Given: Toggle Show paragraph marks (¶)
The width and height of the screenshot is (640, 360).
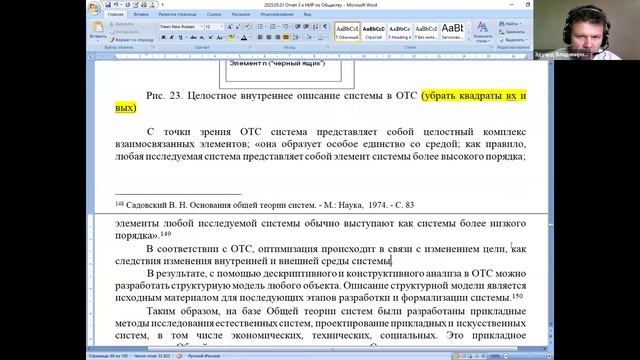Looking at the screenshot, I should pyautogui.click(x=325, y=27).
